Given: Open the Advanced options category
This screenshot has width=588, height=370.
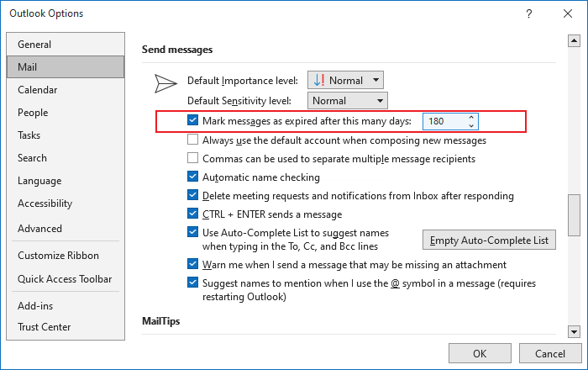Looking at the screenshot, I should pos(66,229).
